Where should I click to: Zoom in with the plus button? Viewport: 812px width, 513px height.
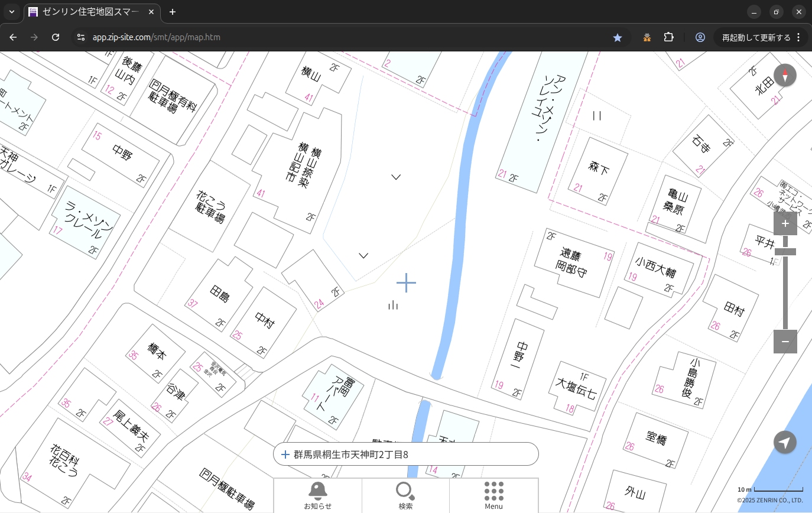[785, 223]
